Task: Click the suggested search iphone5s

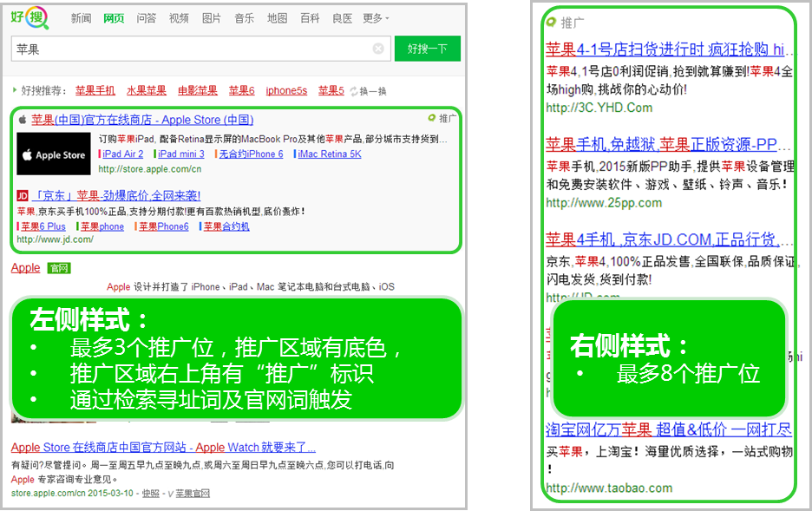Action: pos(285,90)
